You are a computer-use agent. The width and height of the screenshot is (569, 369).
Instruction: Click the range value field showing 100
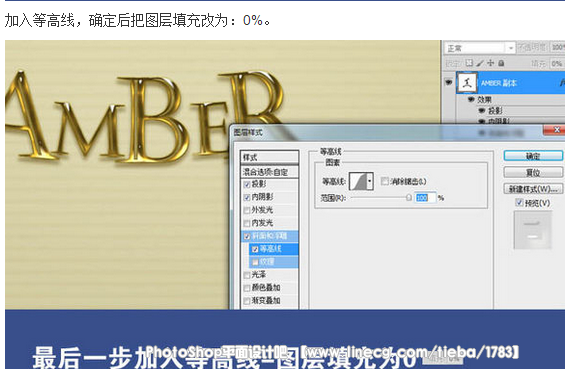(426, 198)
